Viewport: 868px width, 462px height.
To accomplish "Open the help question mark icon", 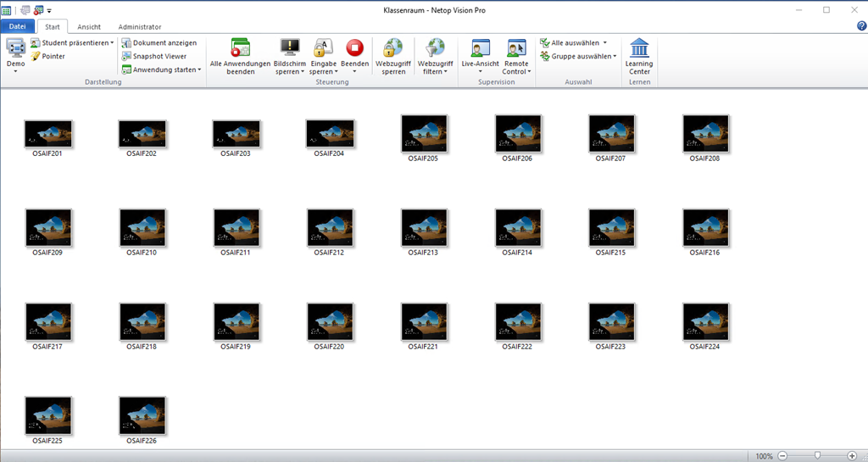I will pyautogui.click(x=861, y=26).
